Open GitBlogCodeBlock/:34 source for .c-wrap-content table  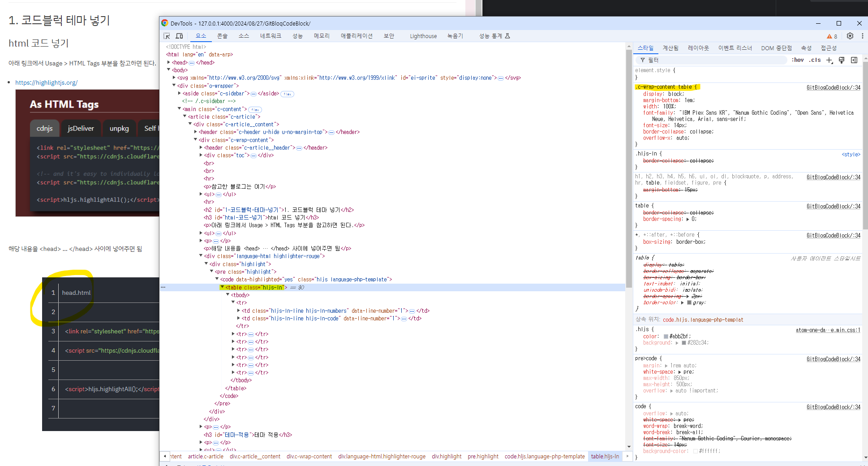point(833,88)
